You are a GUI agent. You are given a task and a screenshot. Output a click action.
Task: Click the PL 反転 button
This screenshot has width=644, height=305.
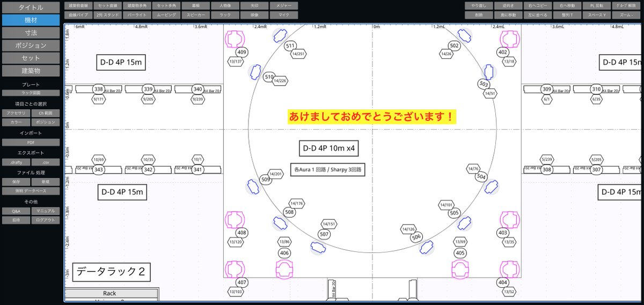tap(596, 5)
